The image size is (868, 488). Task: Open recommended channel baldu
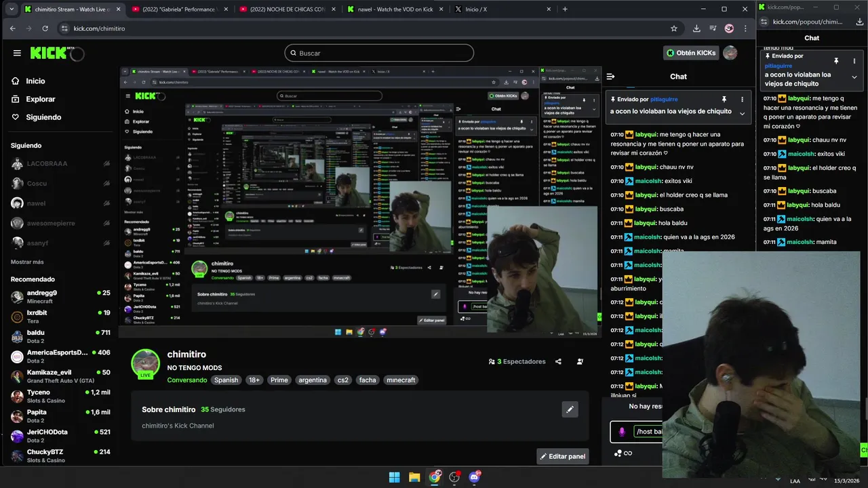(60, 337)
